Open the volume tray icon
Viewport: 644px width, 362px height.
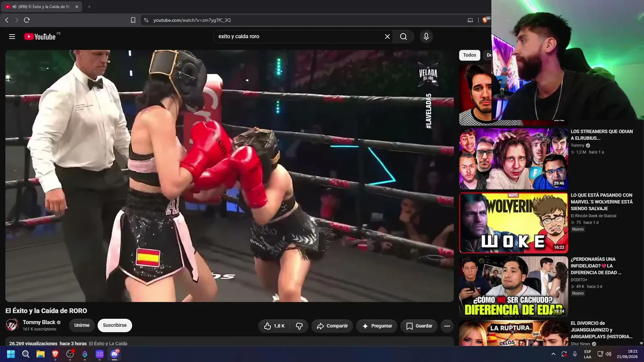(608, 354)
